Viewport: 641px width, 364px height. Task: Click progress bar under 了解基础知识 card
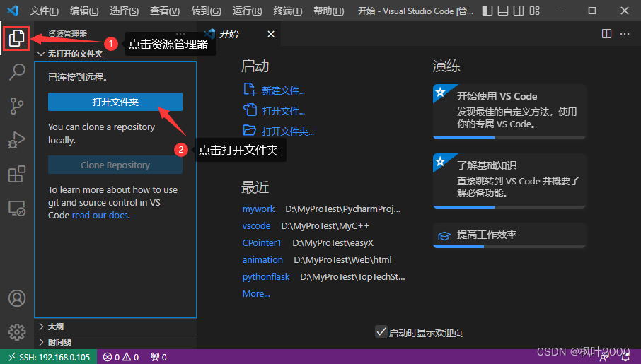[509, 207]
